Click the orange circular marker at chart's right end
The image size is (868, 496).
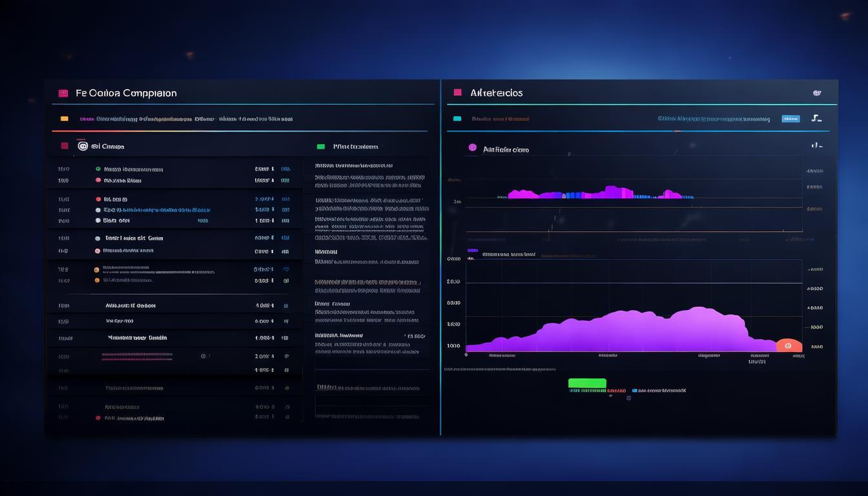coord(788,346)
